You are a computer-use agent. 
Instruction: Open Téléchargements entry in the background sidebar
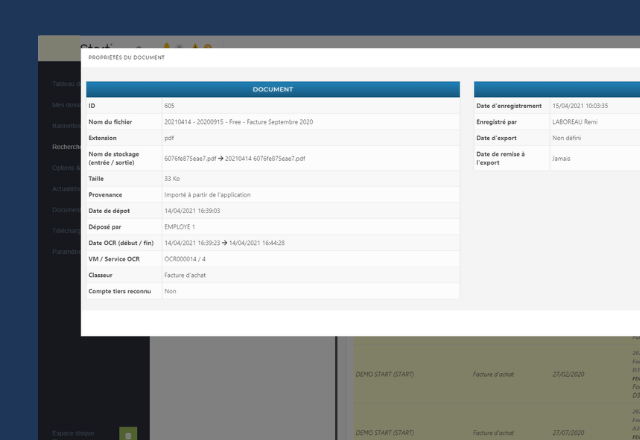pyautogui.click(x=66, y=231)
